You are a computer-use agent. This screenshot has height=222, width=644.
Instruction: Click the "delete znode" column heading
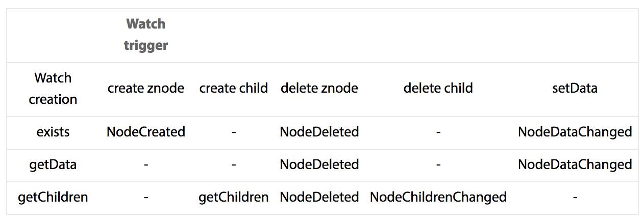(x=319, y=88)
